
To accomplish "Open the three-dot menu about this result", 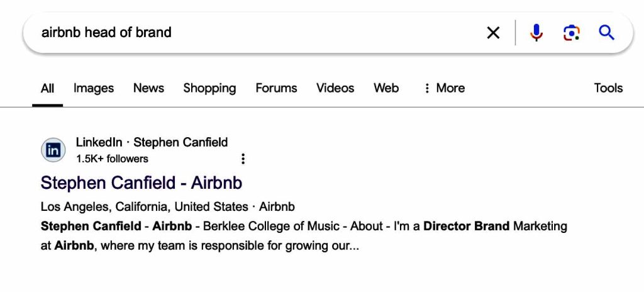I will point(243,159).
